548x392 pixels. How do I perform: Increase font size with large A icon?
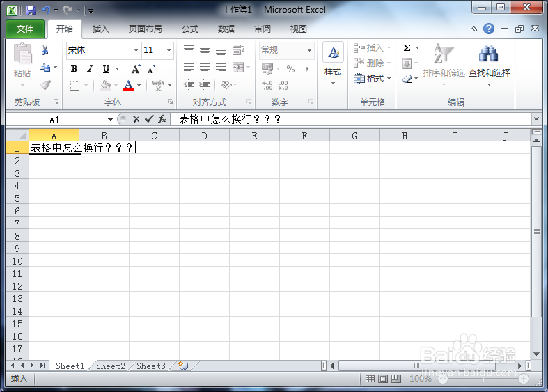(x=136, y=69)
